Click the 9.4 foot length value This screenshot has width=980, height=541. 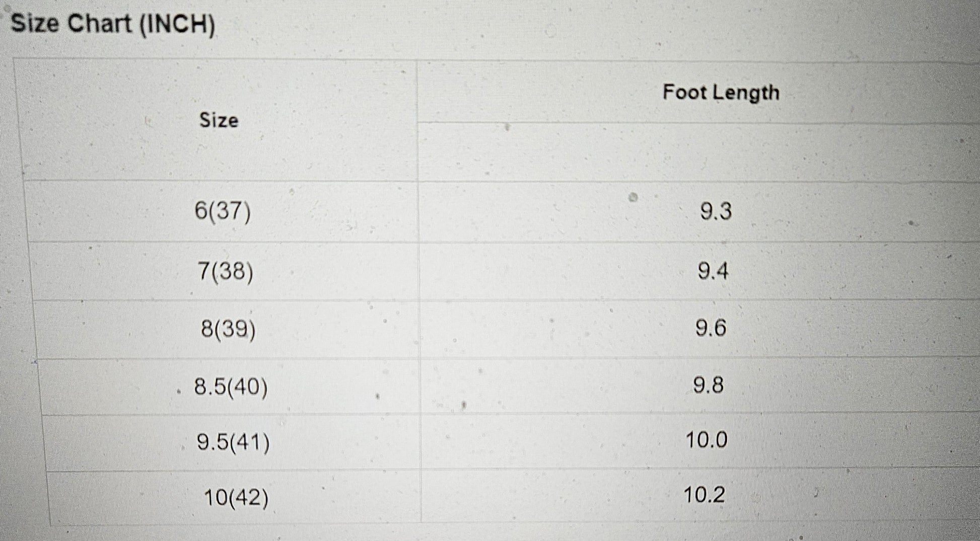tap(713, 272)
